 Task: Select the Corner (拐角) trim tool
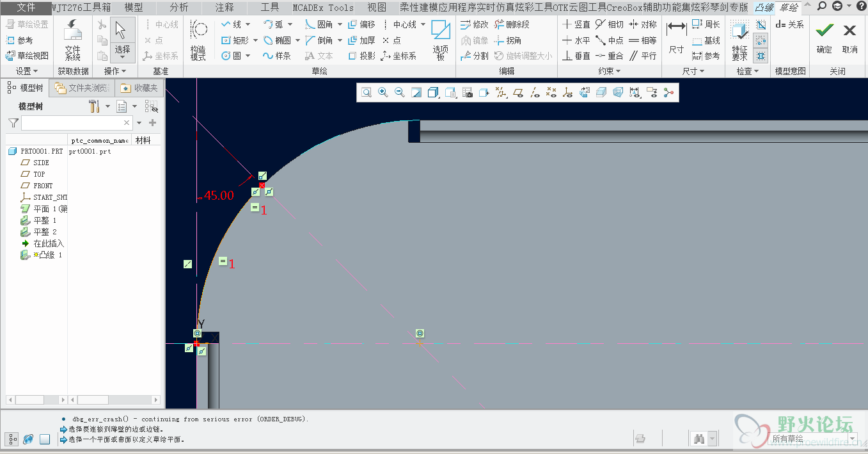pos(509,40)
